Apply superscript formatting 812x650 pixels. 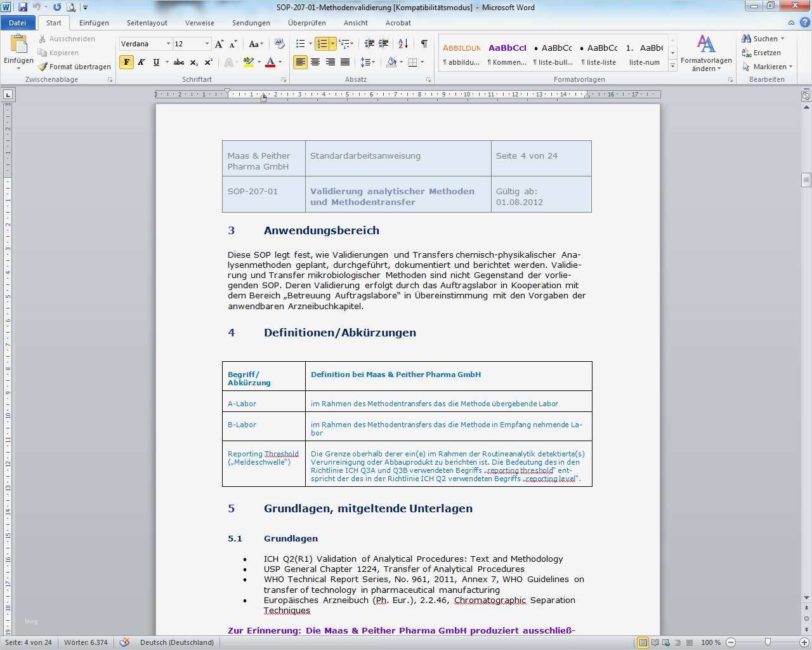209,62
